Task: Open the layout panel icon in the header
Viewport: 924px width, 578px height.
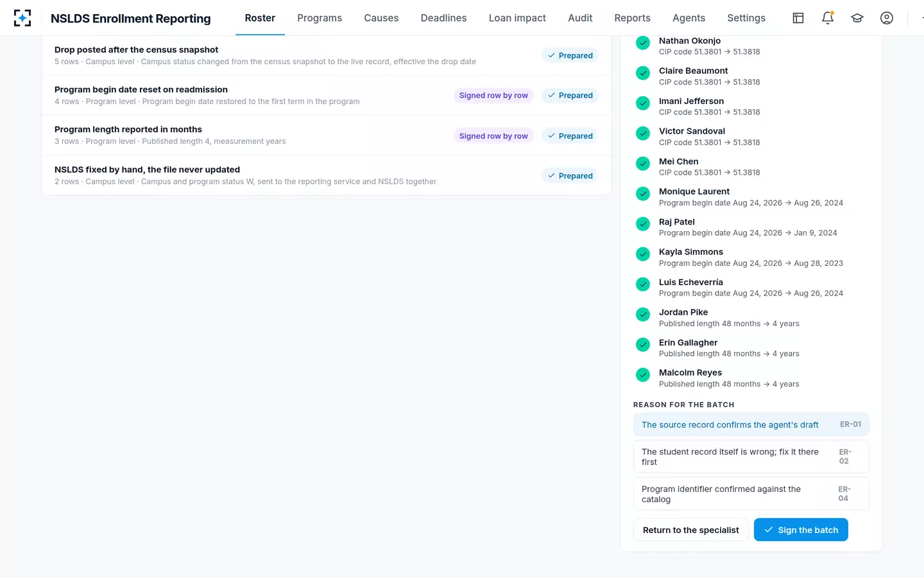Action: (798, 18)
